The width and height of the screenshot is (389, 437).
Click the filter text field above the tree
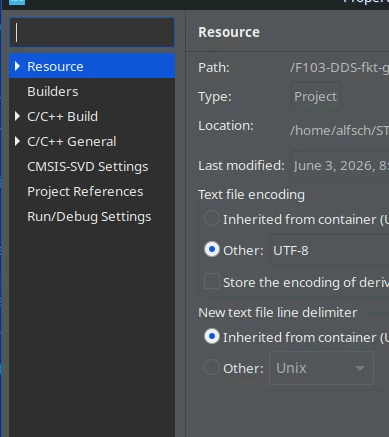[92, 32]
